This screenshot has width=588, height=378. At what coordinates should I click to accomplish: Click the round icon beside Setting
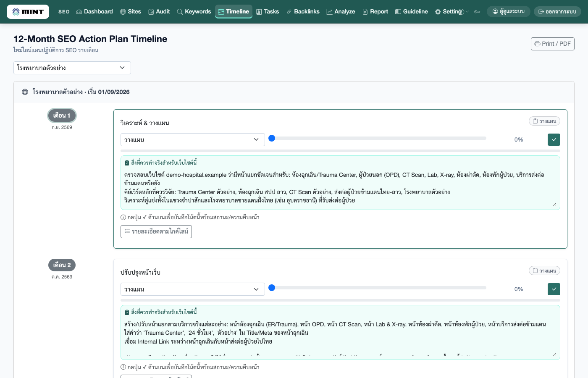(x=461, y=12)
